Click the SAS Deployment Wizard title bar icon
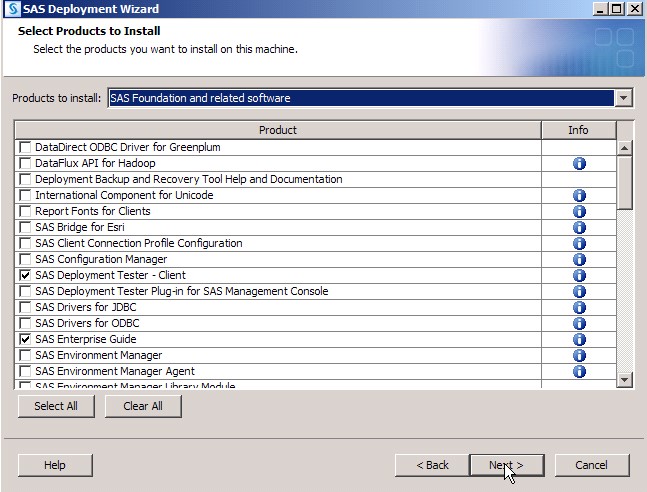 tap(13, 9)
